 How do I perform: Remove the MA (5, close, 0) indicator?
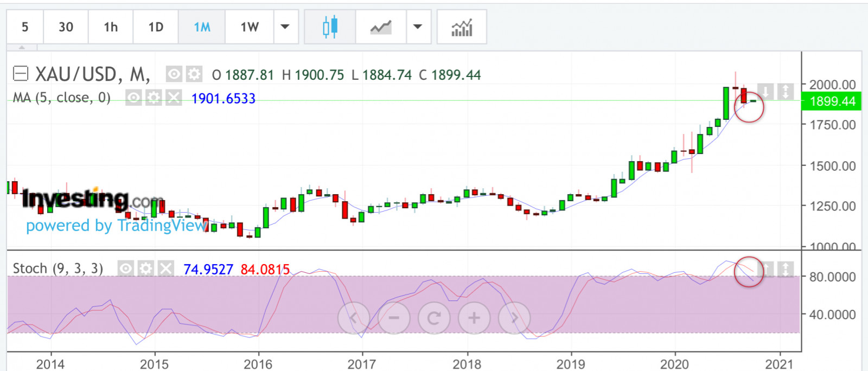(x=174, y=98)
